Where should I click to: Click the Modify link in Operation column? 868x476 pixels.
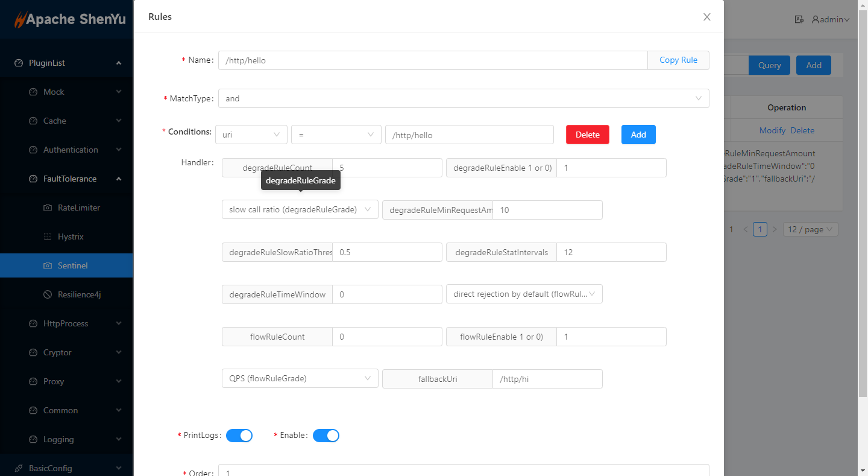pyautogui.click(x=772, y=130)
